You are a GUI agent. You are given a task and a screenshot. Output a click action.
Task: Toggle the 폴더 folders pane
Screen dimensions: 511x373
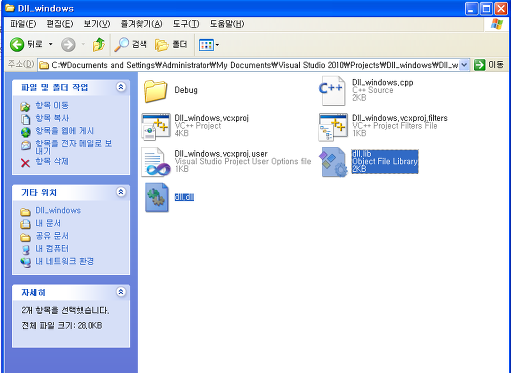171,44
